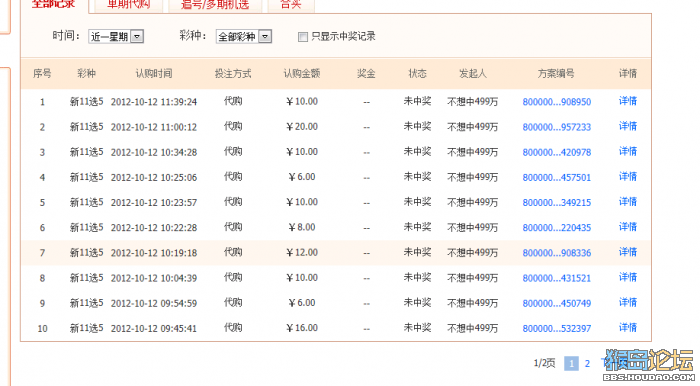
Task: Expand the 全部彩种 lottery type dropdown
Action: click(x=244, y=37)
